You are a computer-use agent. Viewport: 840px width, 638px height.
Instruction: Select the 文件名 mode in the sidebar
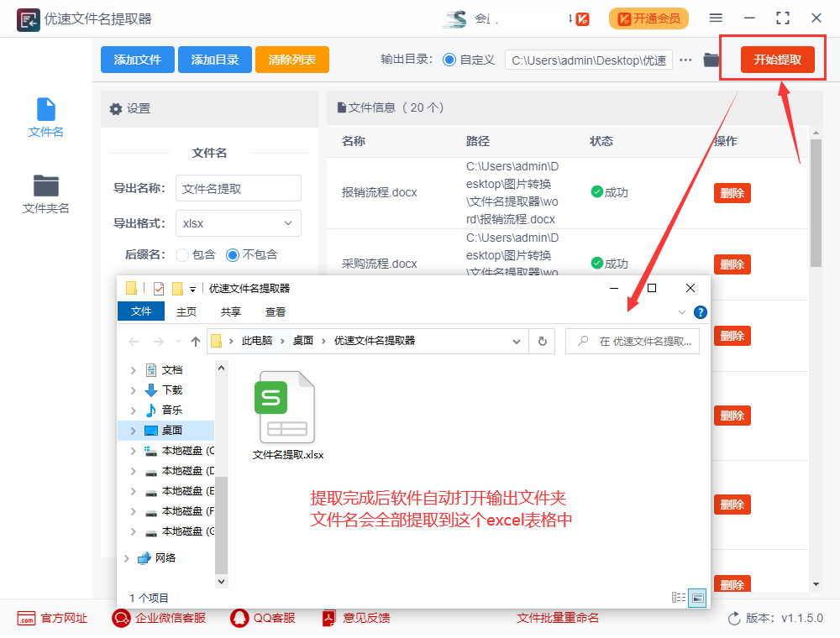(x=45, y=118)
